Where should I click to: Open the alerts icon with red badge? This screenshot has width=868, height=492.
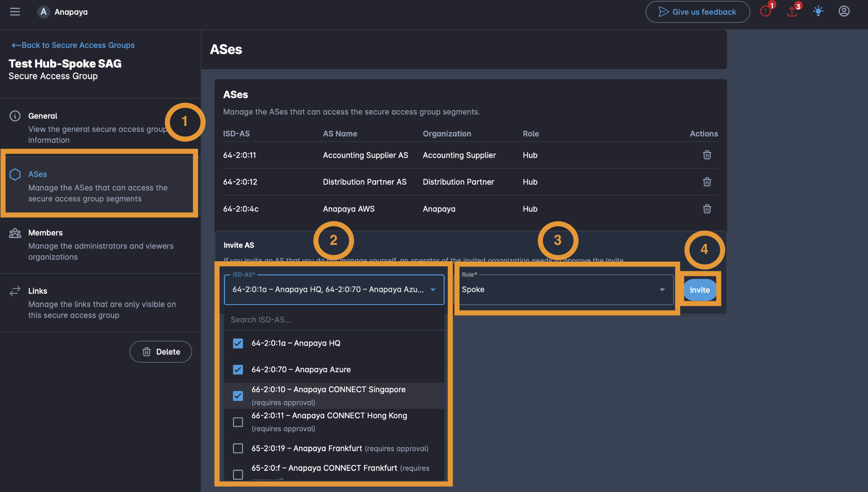(766, 11)
